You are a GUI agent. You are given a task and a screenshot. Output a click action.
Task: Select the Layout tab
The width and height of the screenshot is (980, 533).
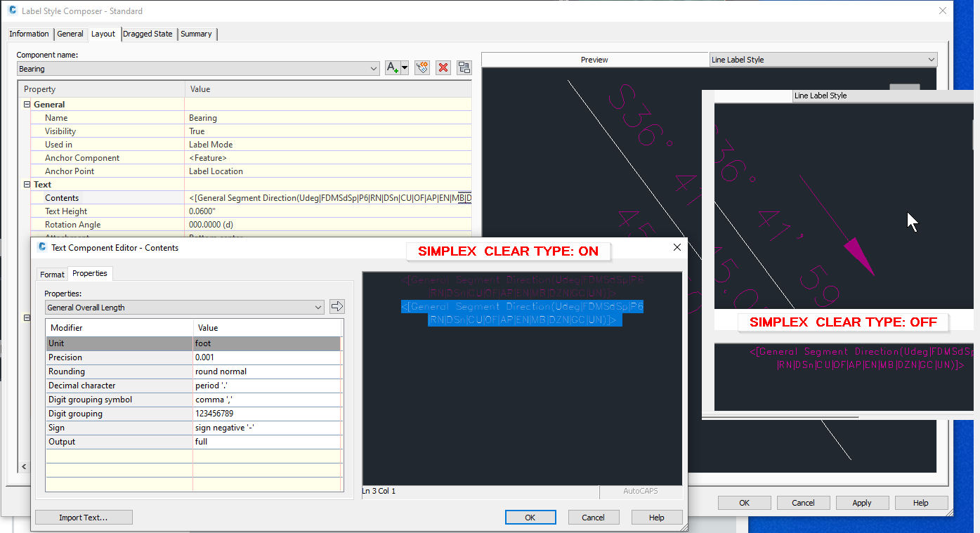[103, 34]
